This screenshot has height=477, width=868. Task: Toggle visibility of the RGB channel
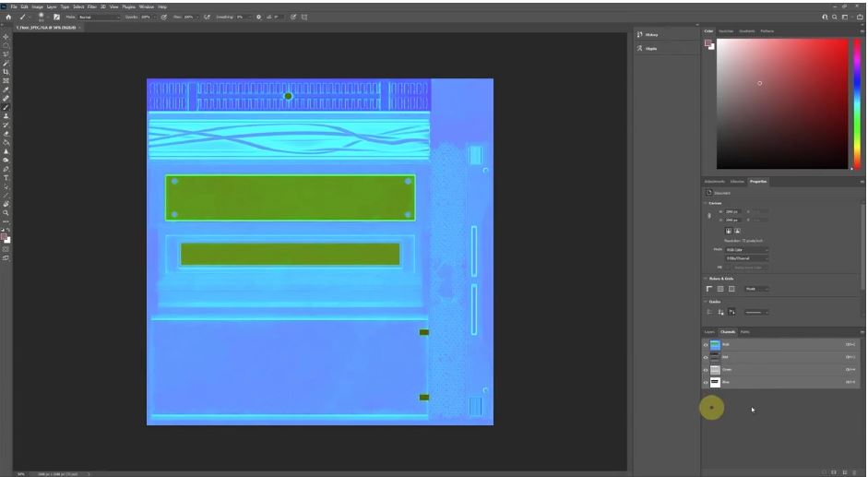point(706,345)
